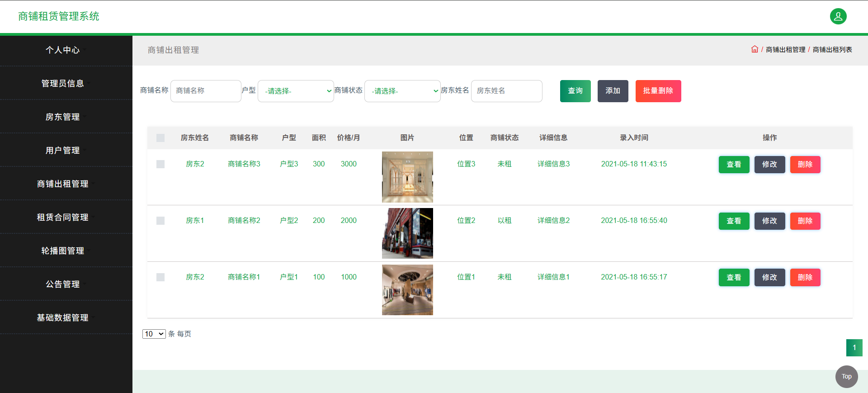This screenshot has height=393, width=868.
Task: Click 房东1 landlord name cell
Action: pos(195,220)
